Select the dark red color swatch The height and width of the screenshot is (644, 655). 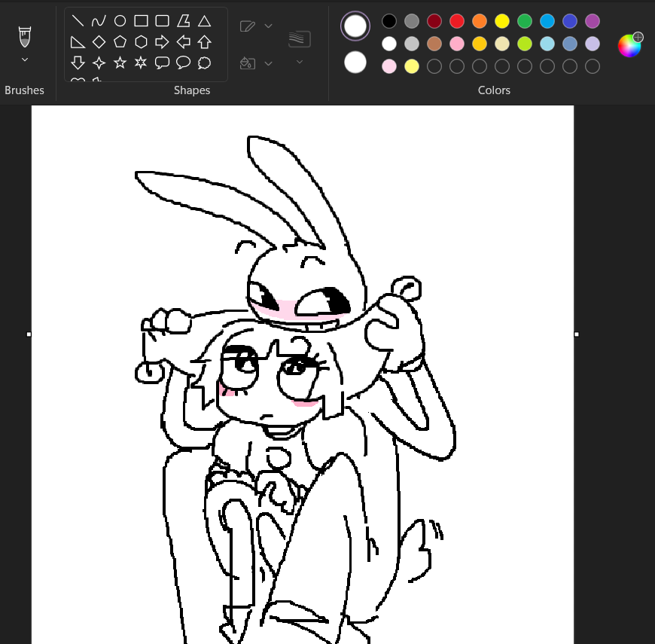434,21
